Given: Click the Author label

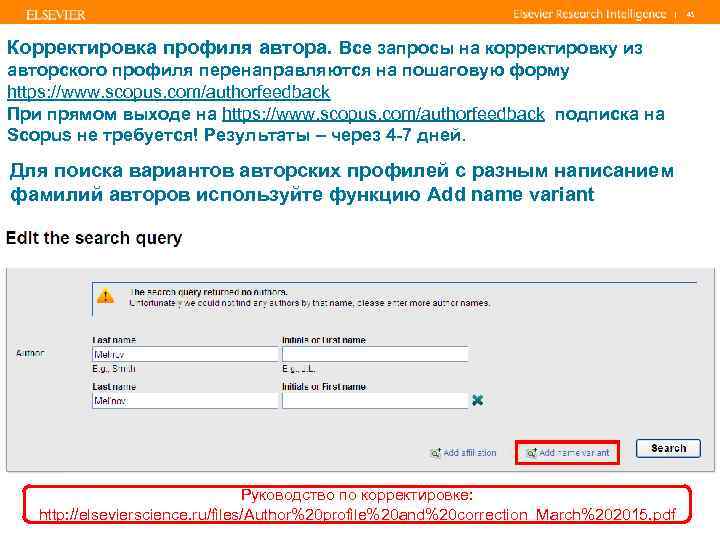Looking at the screenshot, I should pos(30,353).
